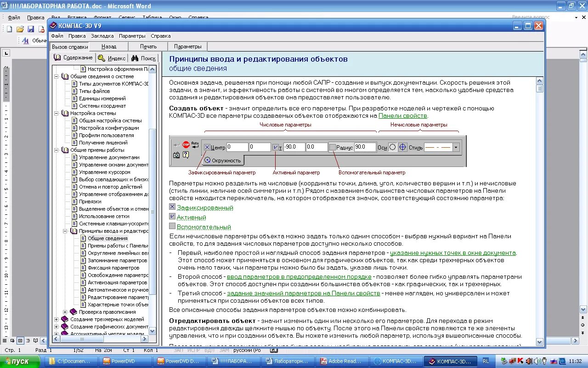588x368 pixels.
Task: Follow the link задание значений параметров на Панели свойств
Action: point(304,293)
